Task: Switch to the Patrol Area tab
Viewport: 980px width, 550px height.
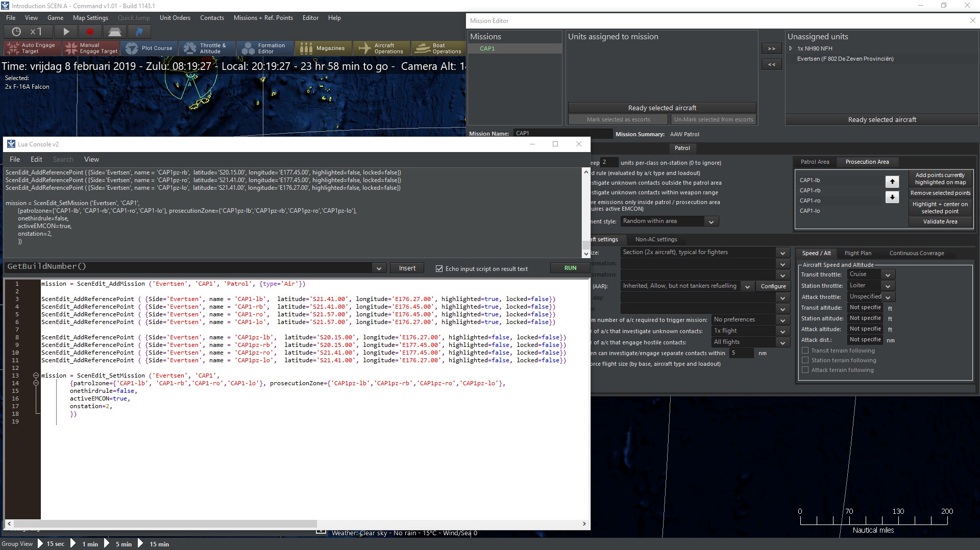Action: tap(815, 162)
